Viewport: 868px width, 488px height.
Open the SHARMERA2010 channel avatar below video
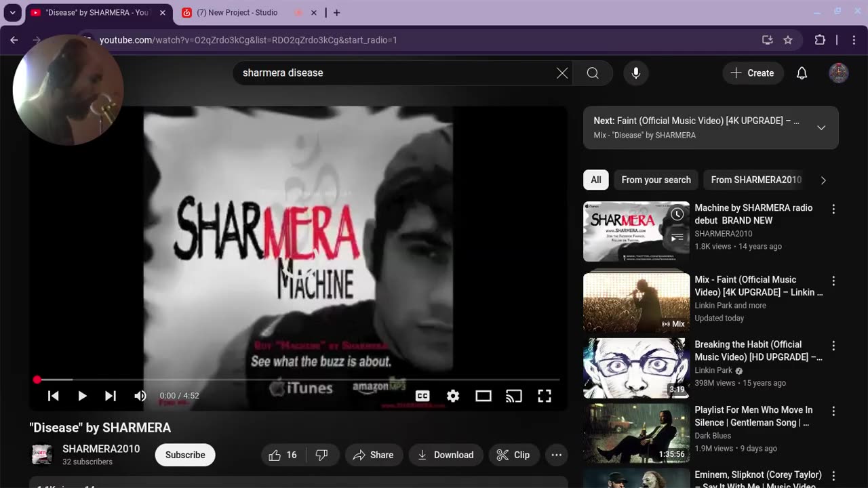tap(42, 455)
